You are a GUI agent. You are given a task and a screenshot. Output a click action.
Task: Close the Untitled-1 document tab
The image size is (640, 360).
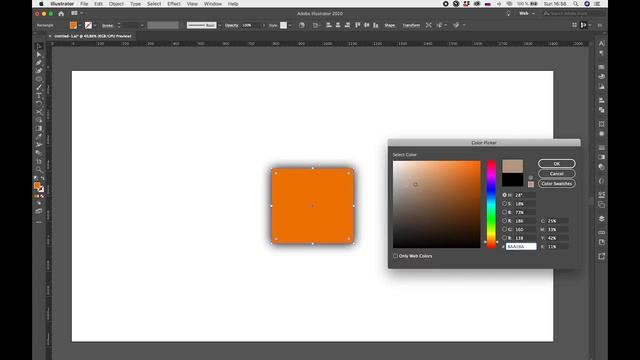50,36
